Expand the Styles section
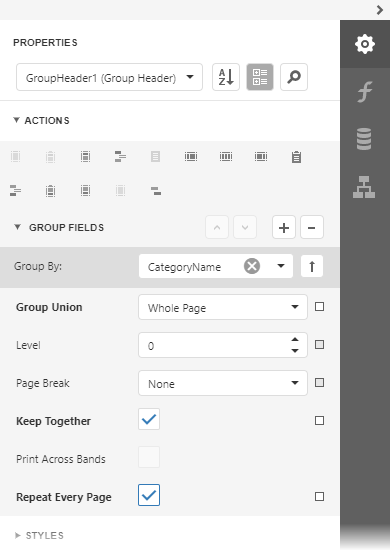Image resolution: width=390 pixels, height=551 pixels. point(18,535)
